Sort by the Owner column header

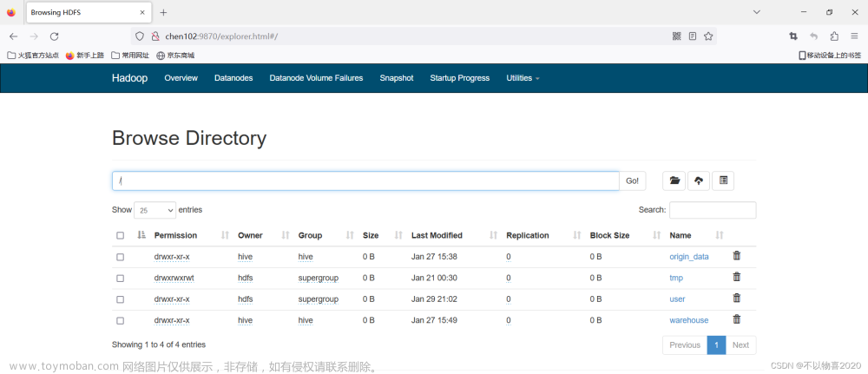(x=250, y=235)
